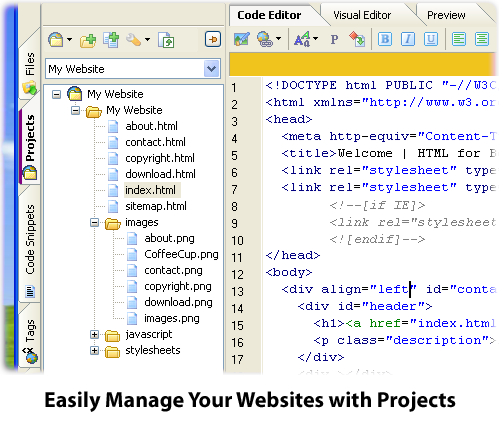Click the </div> tag on line 17
This screenshot has width=500, height=425.
(321, 357)
